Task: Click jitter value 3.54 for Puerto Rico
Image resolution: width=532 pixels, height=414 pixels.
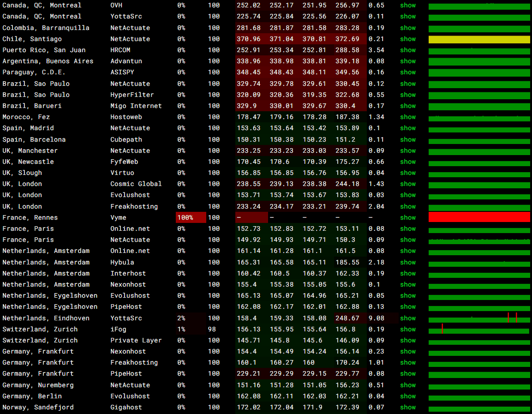Action: pos(376,50)
